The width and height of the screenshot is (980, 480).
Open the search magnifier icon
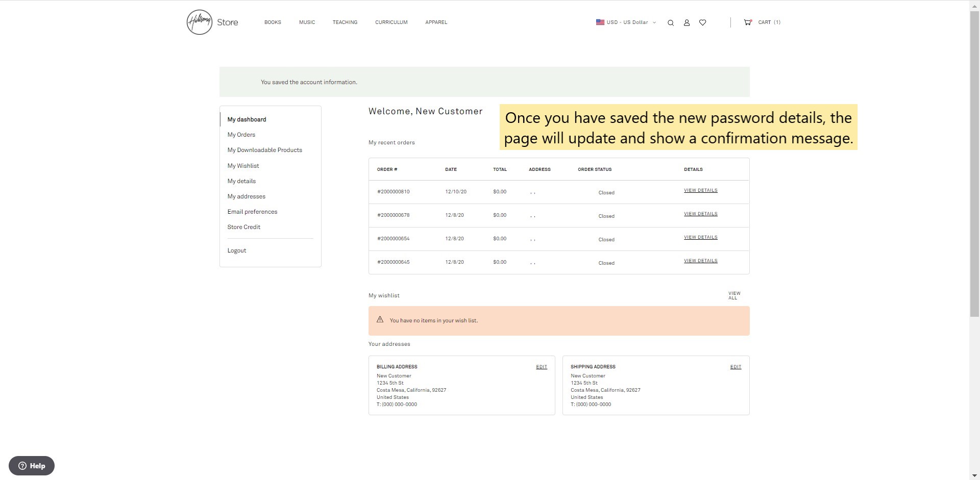point(671,23)
